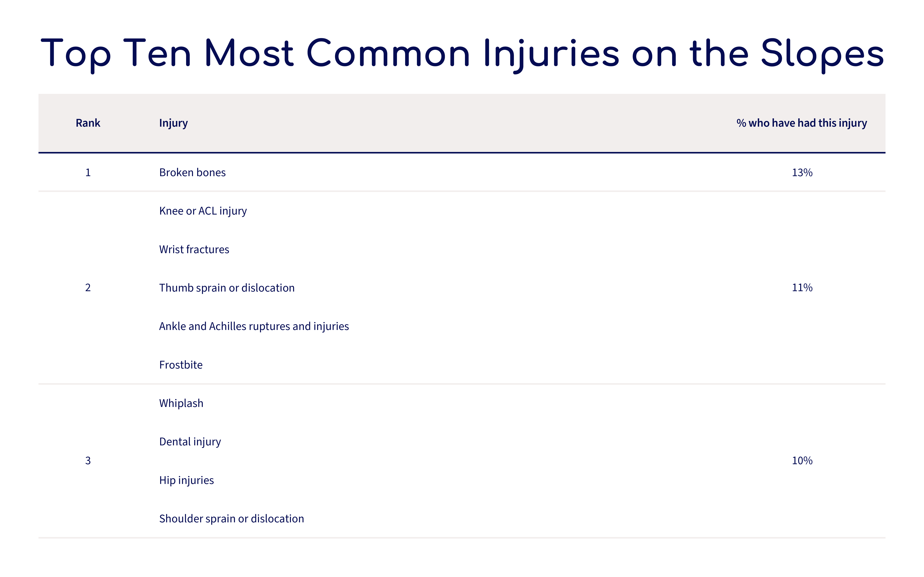Select the Broken bones row
The image size is (924, 577).
[x=462, y=172]
